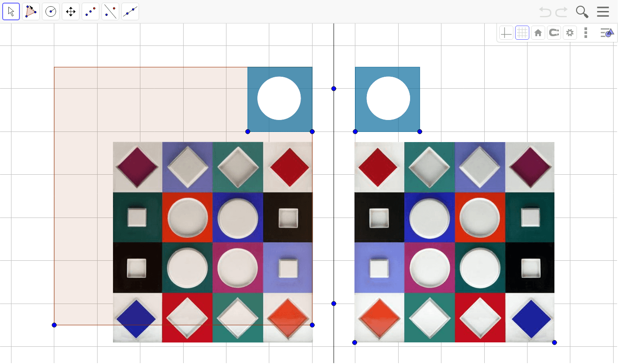
Task: Click the Undo arrow
Action: pyautogui.click(x=545, y=12)
